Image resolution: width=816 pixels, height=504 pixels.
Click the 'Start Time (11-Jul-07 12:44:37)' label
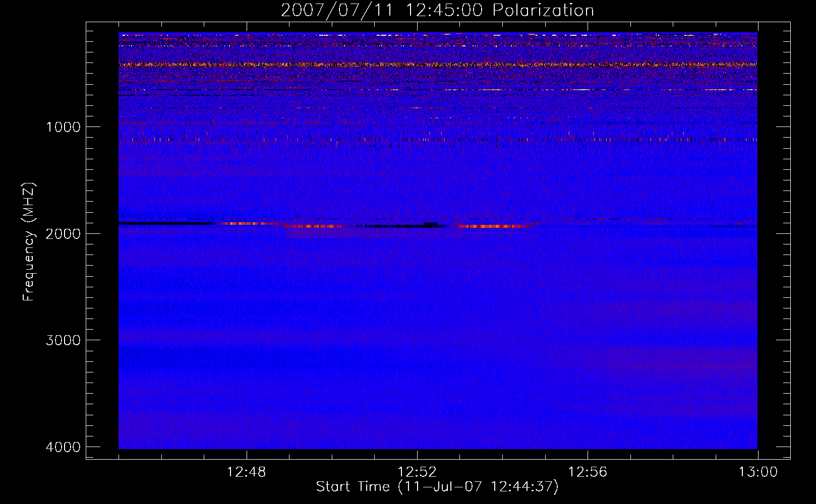click(437, 487)
